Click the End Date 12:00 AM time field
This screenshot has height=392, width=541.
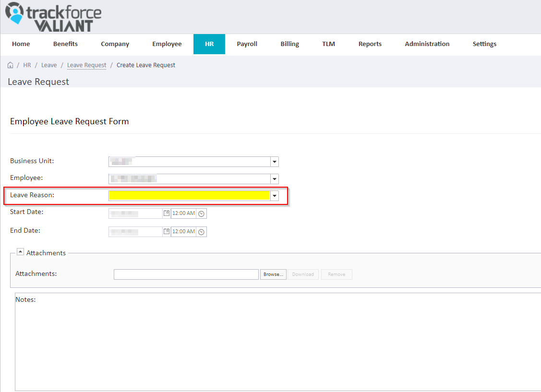(183, 232)
